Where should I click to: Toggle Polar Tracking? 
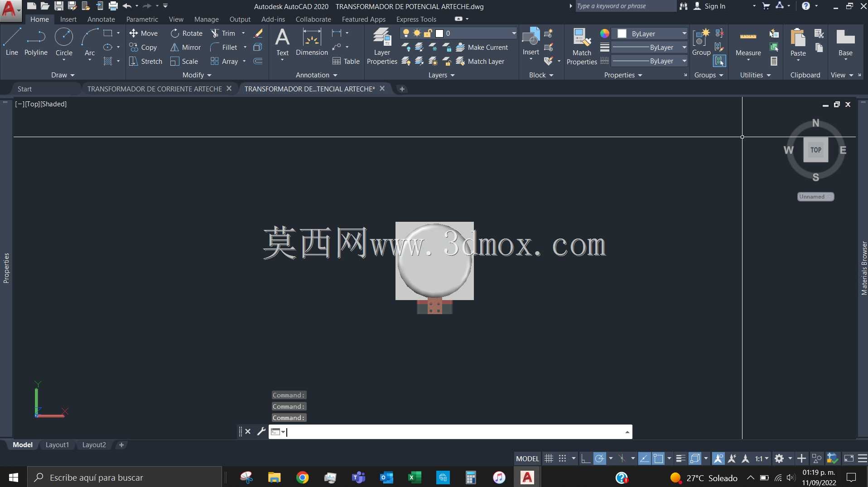pos(599,458)
